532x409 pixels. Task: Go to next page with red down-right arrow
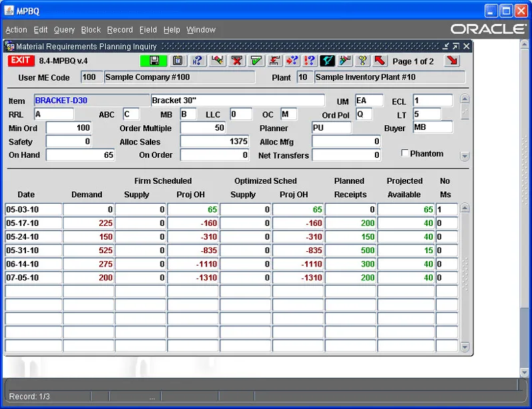(452, 61)
